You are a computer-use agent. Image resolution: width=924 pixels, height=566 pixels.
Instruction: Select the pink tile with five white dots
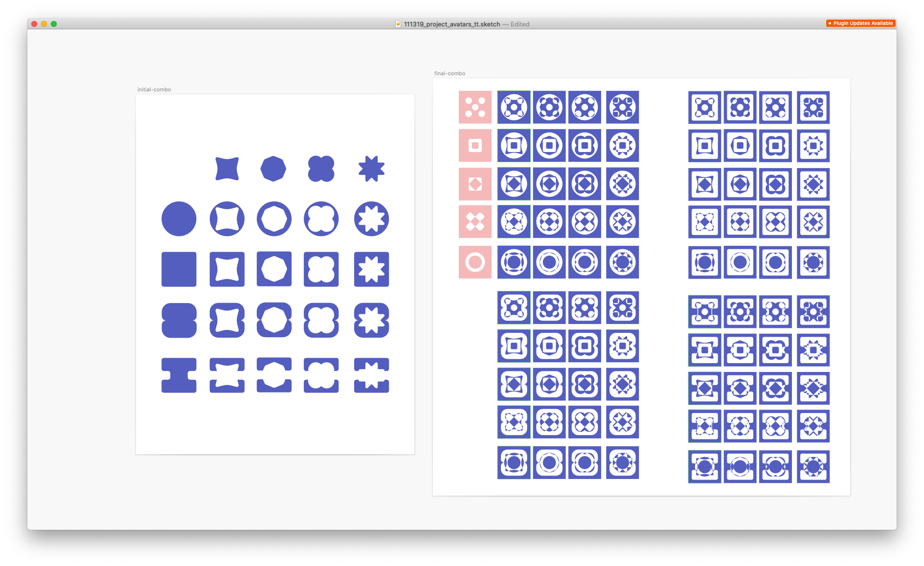[475, 107]
